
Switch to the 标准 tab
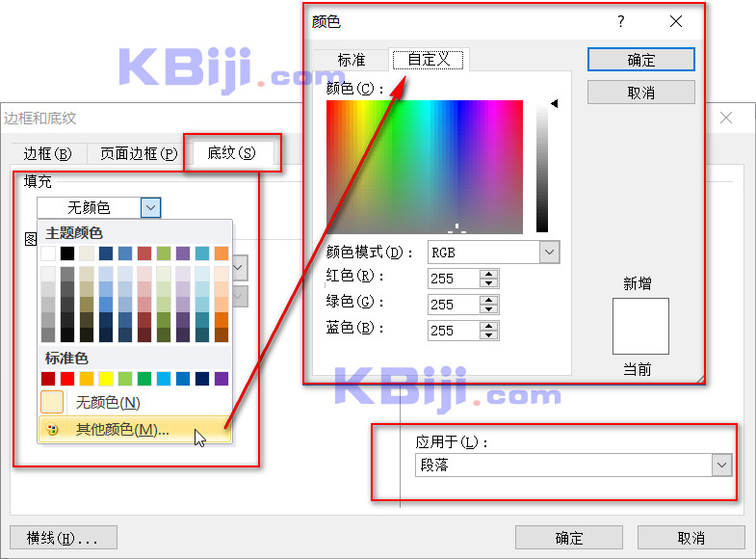pos(352,60)
